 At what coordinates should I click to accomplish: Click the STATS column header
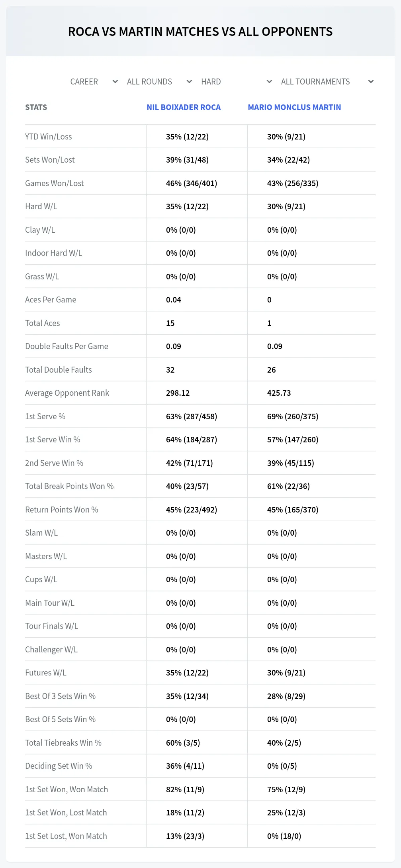tap(36, 107)
